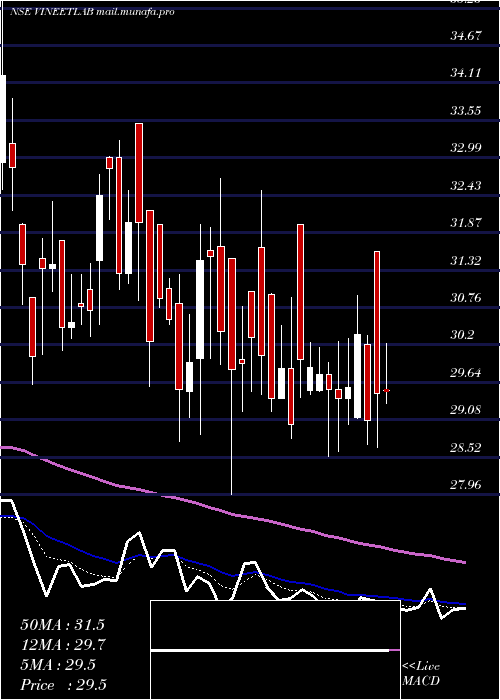This screenshot has height=700, width=500.
Task: Click the 28.52 price axis label
Action: (466, 447)
